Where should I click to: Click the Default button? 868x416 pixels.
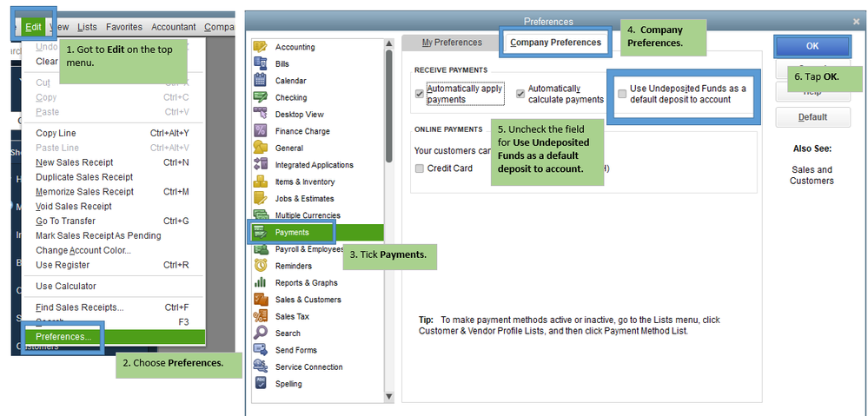tap(812, 117)
